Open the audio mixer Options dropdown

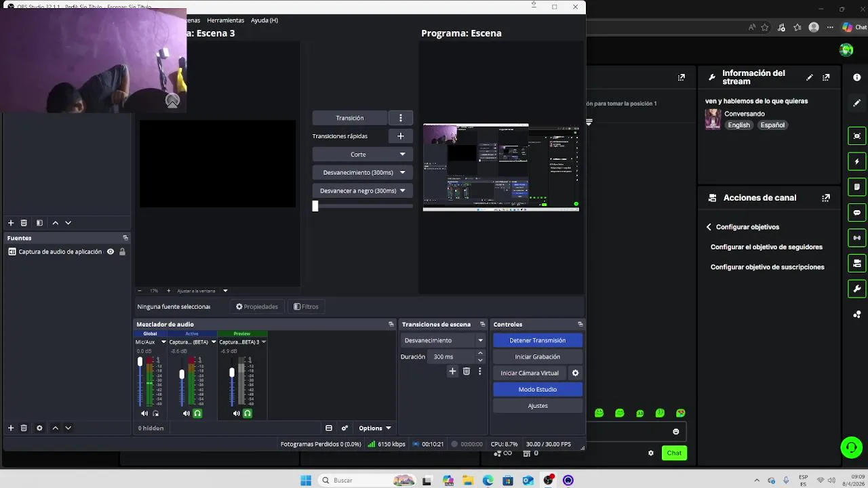tap(374, 428)
